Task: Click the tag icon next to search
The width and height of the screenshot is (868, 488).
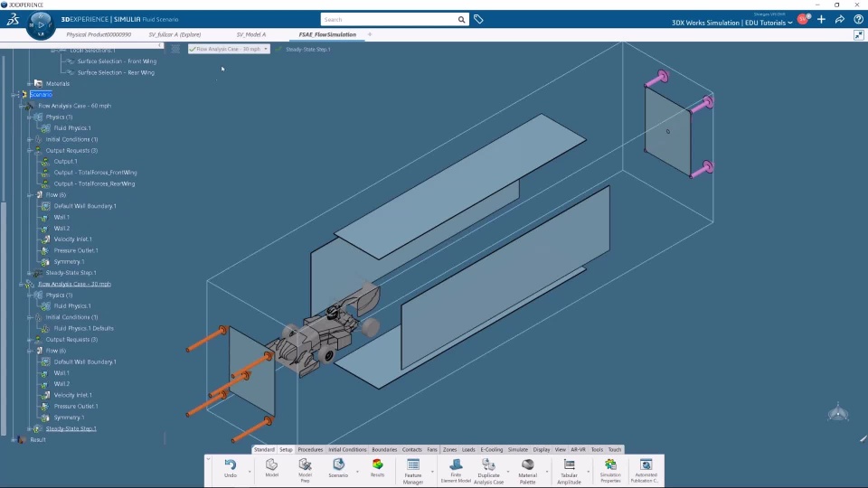Action: [x=478, y=19]
